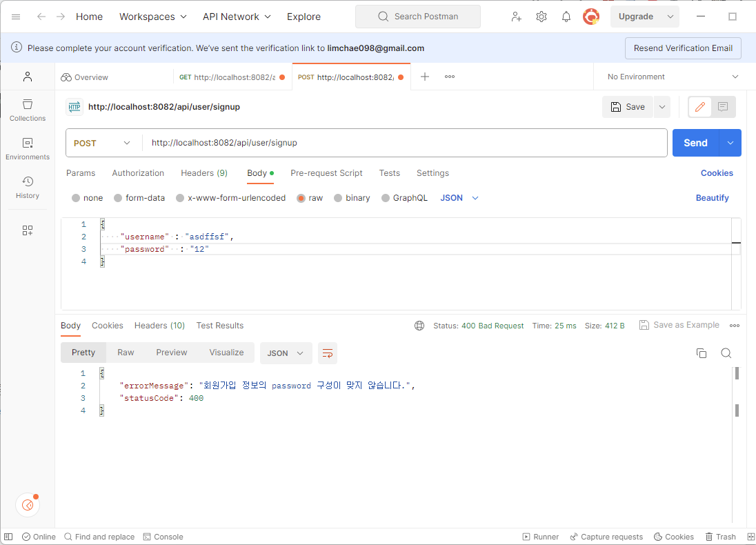Screen dimensions: 756x545
Task: Open the account person icon in sidebar
Action: point(28,77)
